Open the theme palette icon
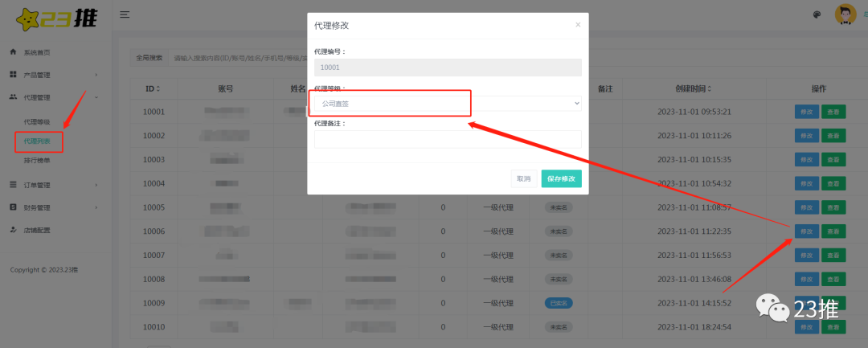The width and height of the screenshot is (868, 348). pyautogui.click(x=817, y=15)
